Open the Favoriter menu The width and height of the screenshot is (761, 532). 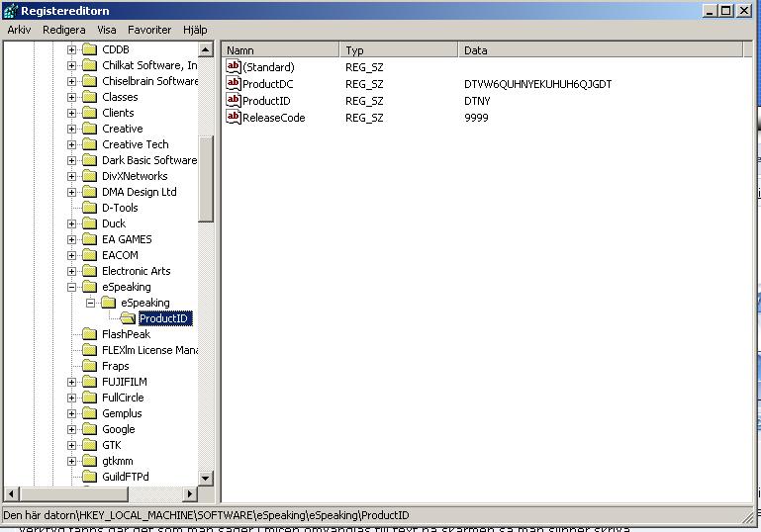149,30
